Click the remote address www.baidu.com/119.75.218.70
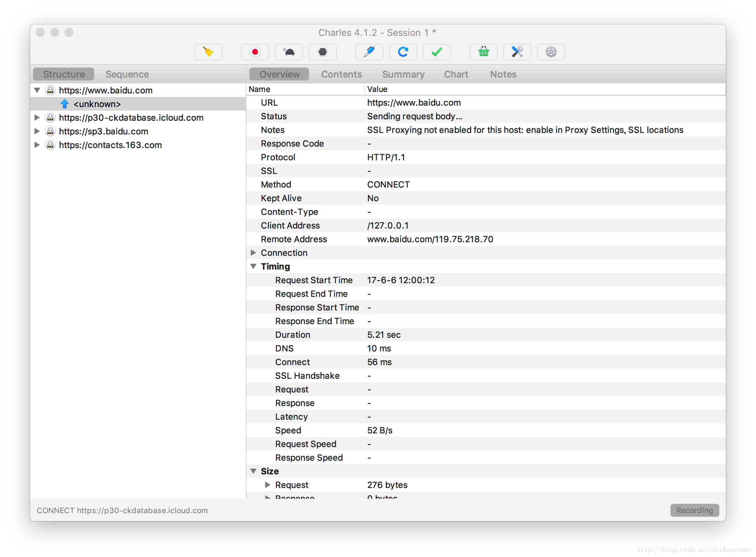 point(430,239)
